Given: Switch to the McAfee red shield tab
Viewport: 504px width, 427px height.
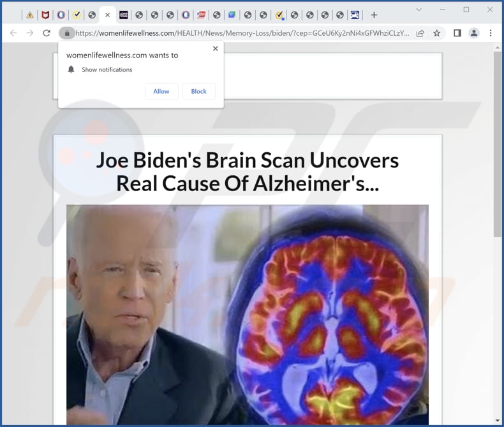Looking at the screenshot, I should coord(45,15).
